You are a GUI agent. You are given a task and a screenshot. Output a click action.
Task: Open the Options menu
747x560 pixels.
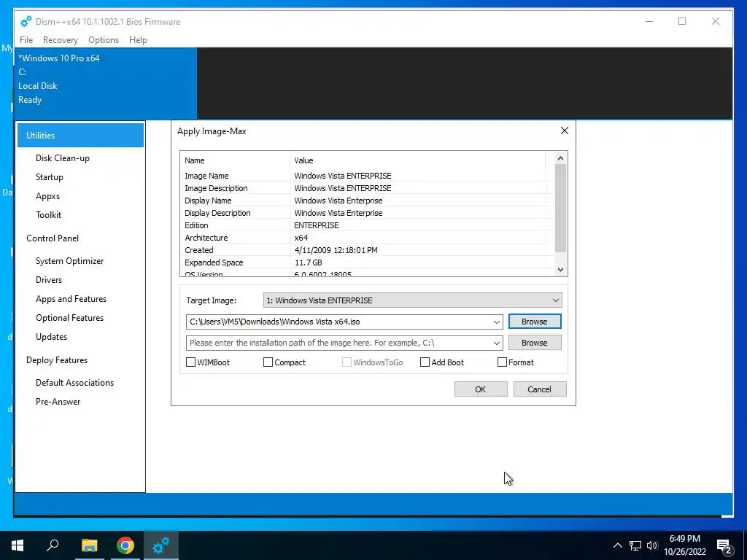104,40
